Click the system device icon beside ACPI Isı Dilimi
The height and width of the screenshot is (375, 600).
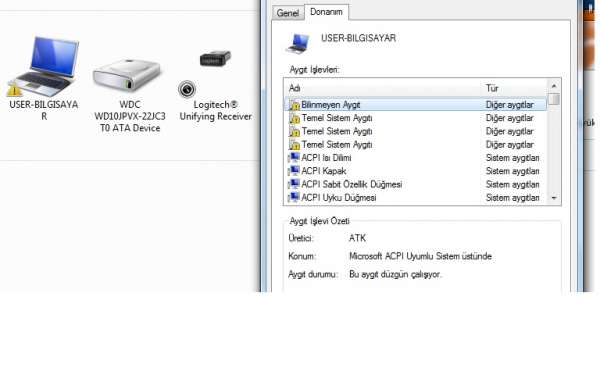(x=294, y=158)
